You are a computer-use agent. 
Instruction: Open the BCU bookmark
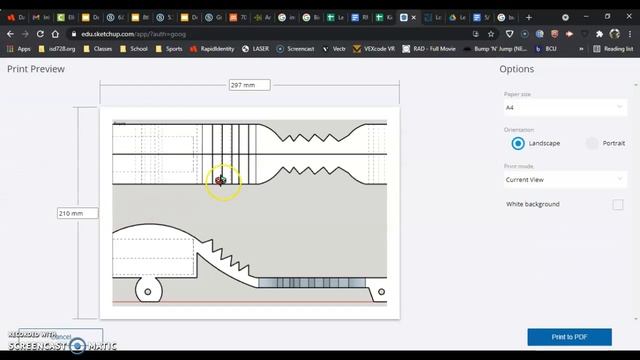click(x=546, y=49)
